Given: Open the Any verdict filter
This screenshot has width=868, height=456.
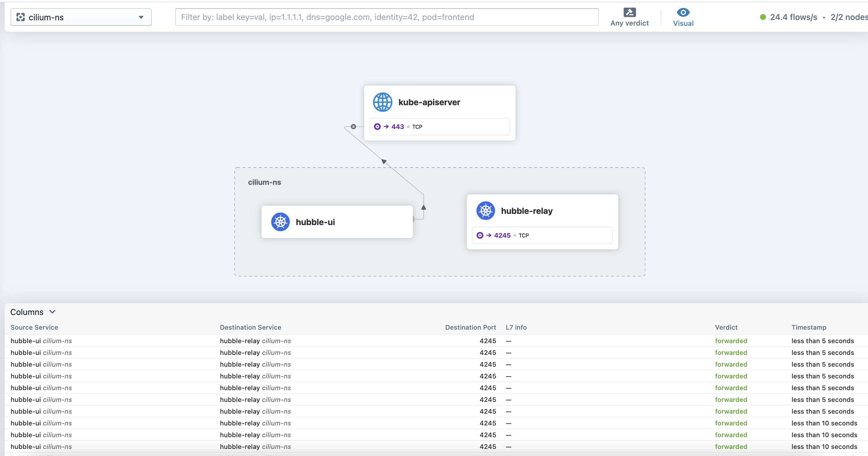Looking at the screenshot, I should pyautogui.click(x=629, y=17).
